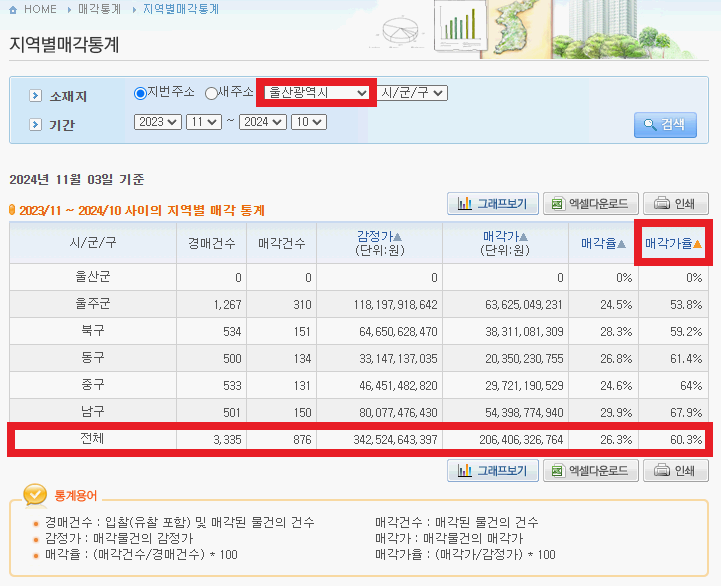Click the pie chart banner image

[x=400, y=31]
